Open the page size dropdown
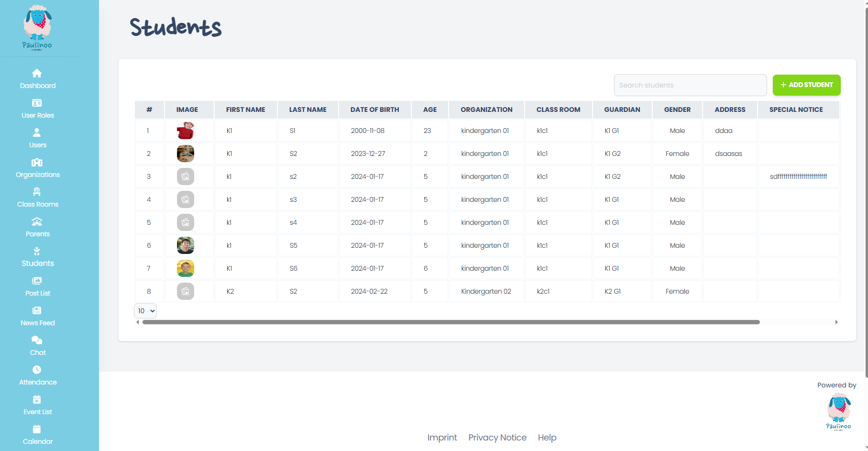Image resolution: width=868 pixels, height=451 pixels. point(145,311)
